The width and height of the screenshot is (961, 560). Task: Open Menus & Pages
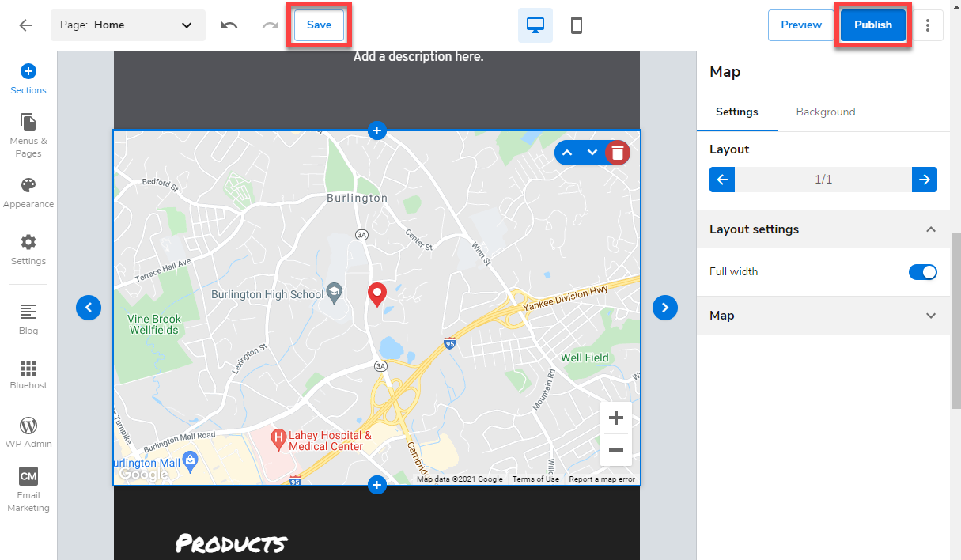(28, 135)
